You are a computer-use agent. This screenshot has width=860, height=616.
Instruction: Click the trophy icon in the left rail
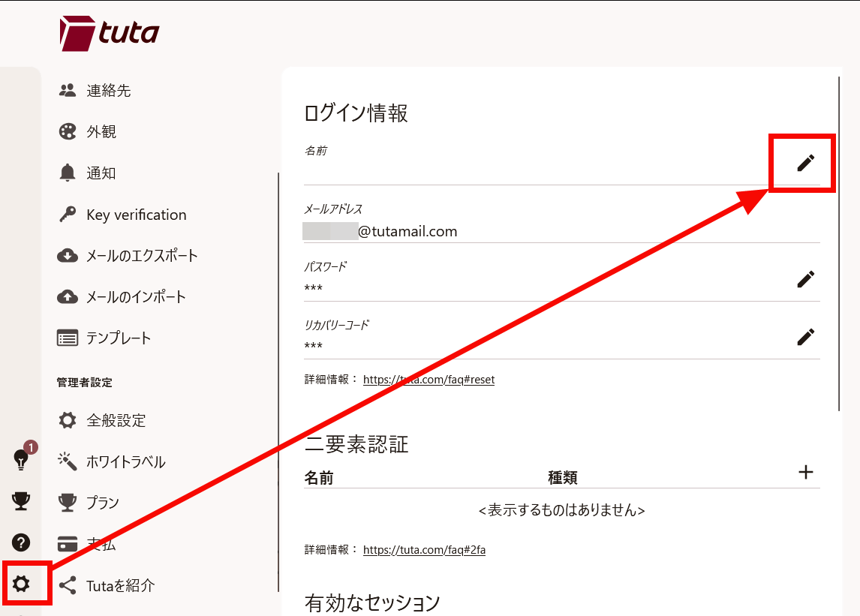tap(22, 501)
